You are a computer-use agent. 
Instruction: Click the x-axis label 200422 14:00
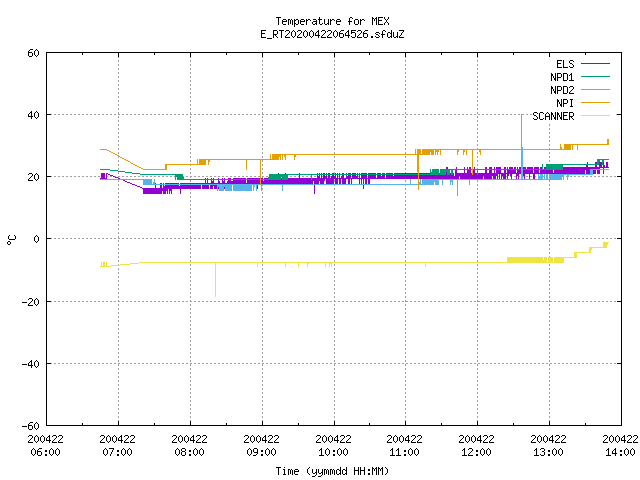pyautogui.click(x=620, y=446)
